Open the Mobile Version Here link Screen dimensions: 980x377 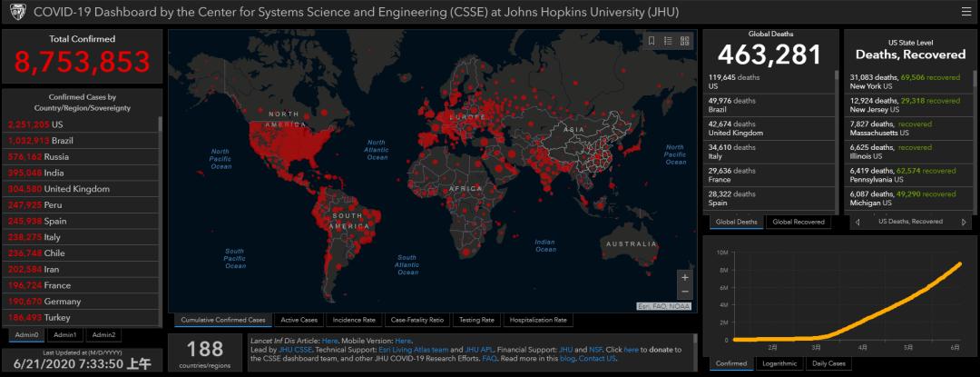[x=403, y=341]
